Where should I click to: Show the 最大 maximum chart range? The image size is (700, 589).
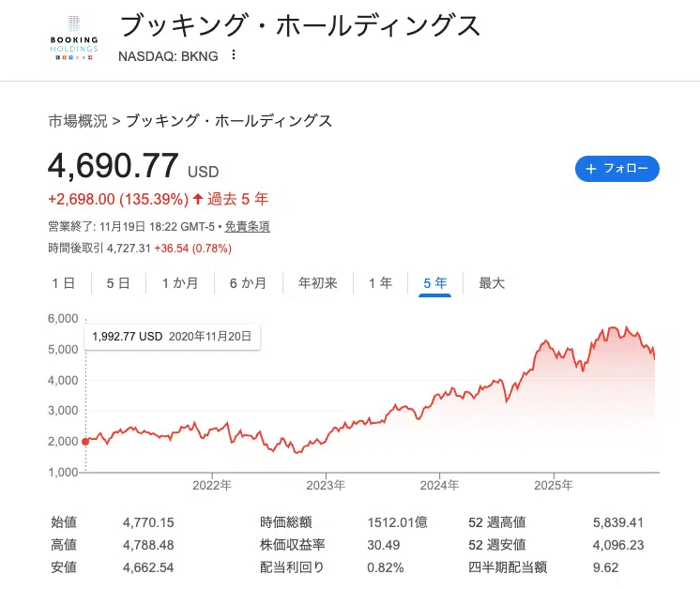pyautogui.click(x=492, y=283)
